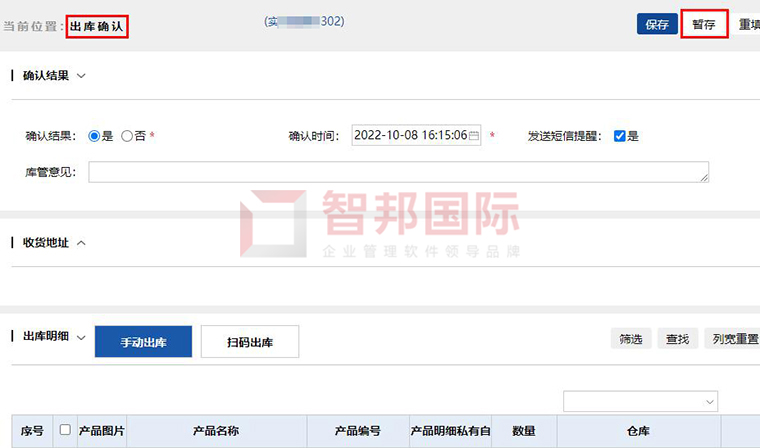Collapse the 确认结果 section chevron
The width and height of the screenshot is (760, 448).
(x=81, y=76)
